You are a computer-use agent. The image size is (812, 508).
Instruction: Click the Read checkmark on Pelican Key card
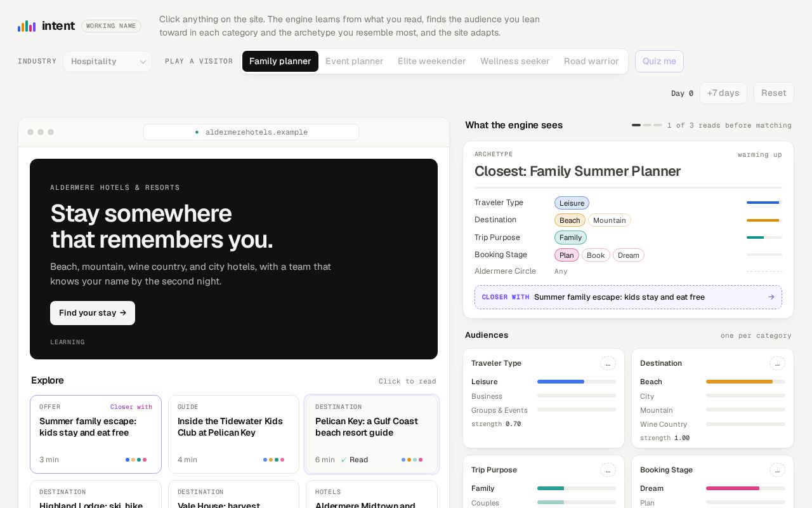[x=344, y=460]
